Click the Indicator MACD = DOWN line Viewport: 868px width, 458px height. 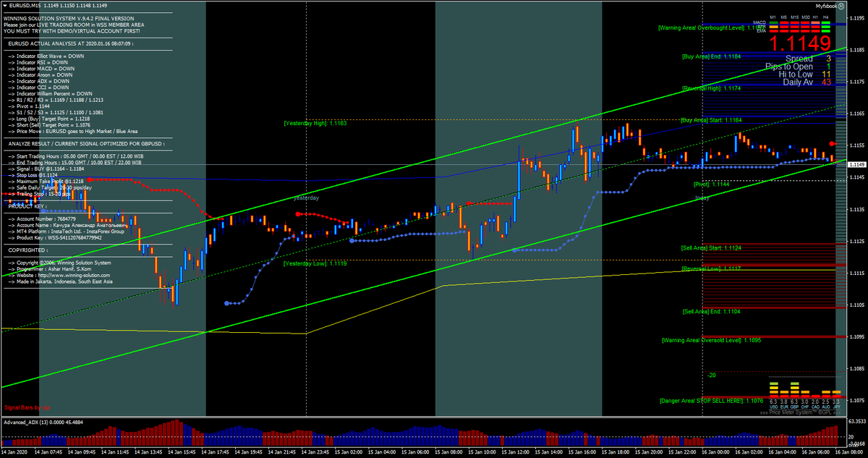pos(42,68)
